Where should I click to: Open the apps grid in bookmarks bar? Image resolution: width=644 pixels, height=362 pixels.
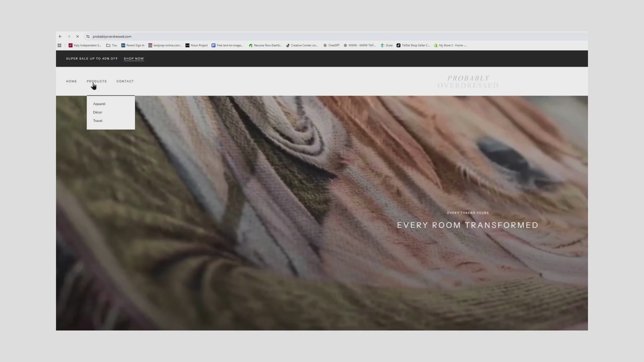tap(59, 46)
